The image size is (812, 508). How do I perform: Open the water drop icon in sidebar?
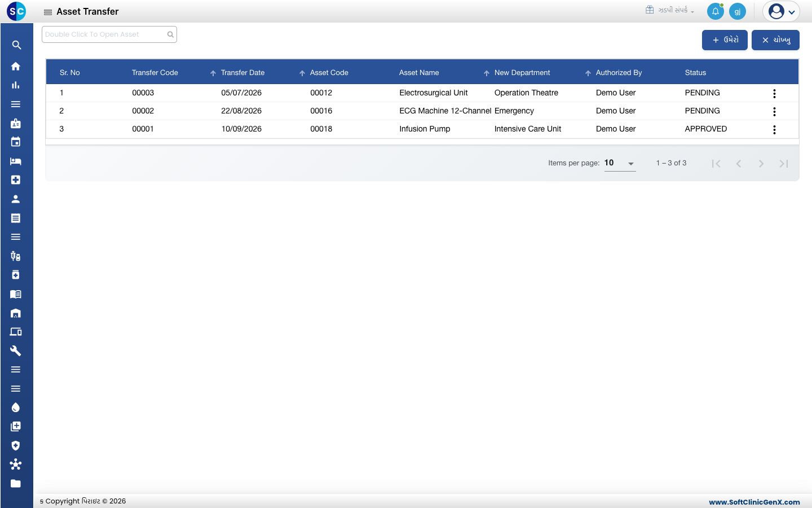(16, 408)
